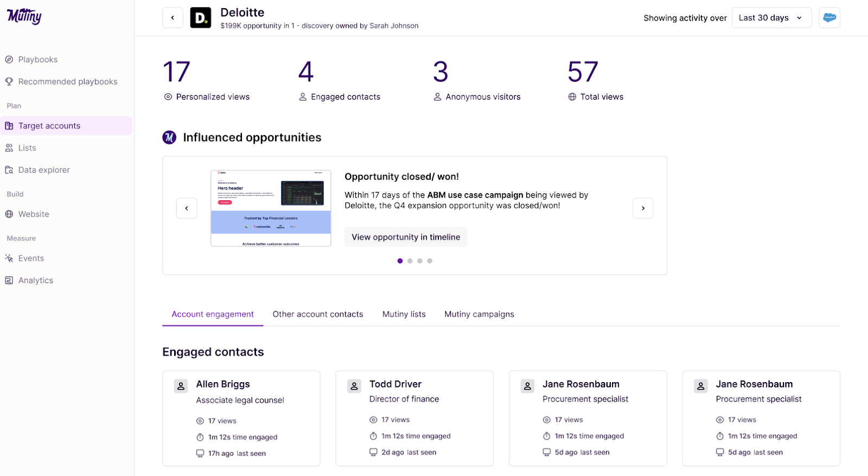Viewport: 868px width, 476px height.
Task: Click the Influenced opportunities Mutiny badge
Action: pos(170,137)
